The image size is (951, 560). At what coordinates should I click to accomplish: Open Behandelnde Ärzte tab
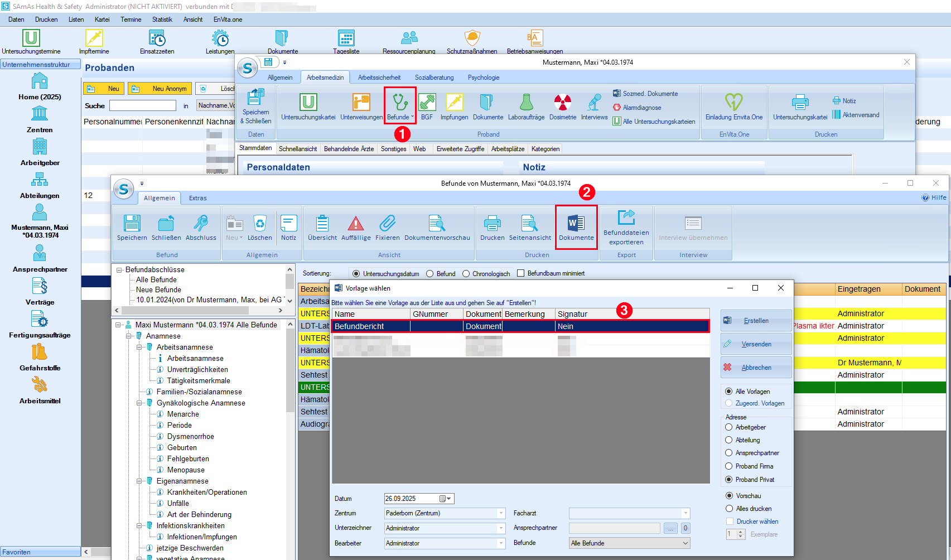click(x=349, y=149)
